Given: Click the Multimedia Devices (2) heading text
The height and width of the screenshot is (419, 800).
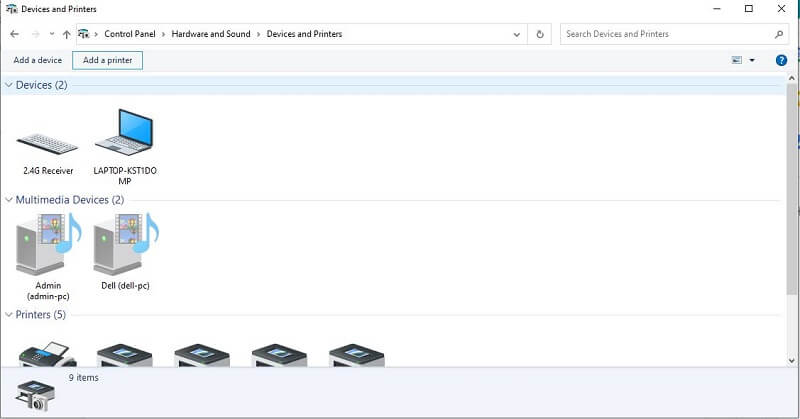Looking at the screenshot, I should pyautogui.click(x=70, y=200).
